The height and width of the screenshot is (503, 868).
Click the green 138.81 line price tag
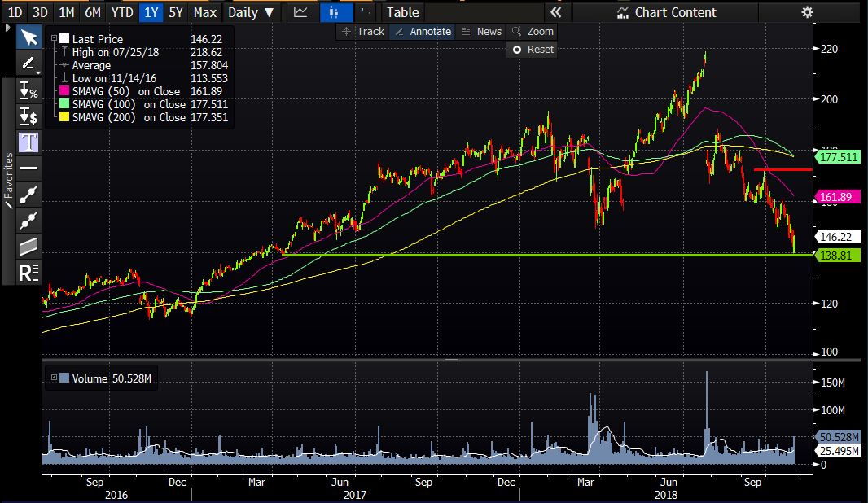click(x=837, y=256)
